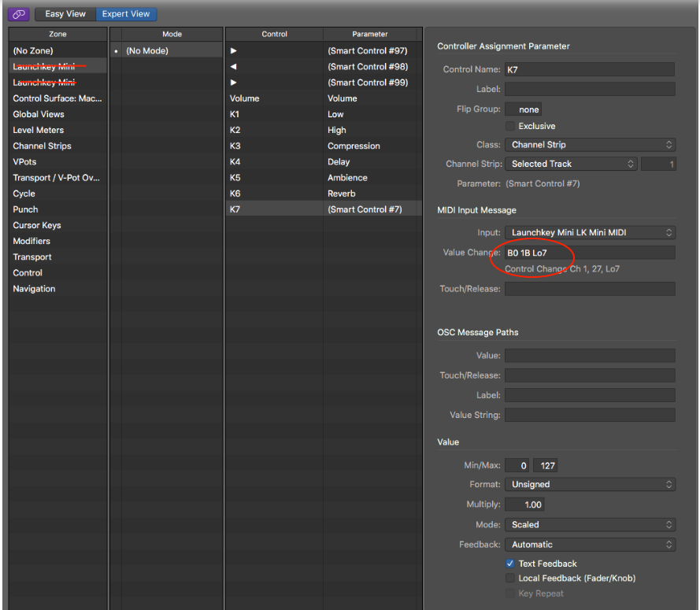This screenshot has height=610, width=700.
Task: Select the Cursor Keys zone
Action: tap(58, 225)
